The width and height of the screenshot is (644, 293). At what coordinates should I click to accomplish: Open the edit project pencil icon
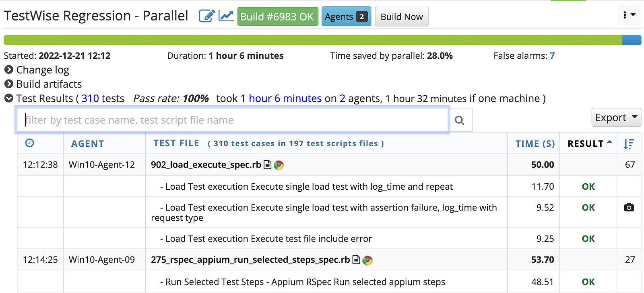tap(207, 16)
